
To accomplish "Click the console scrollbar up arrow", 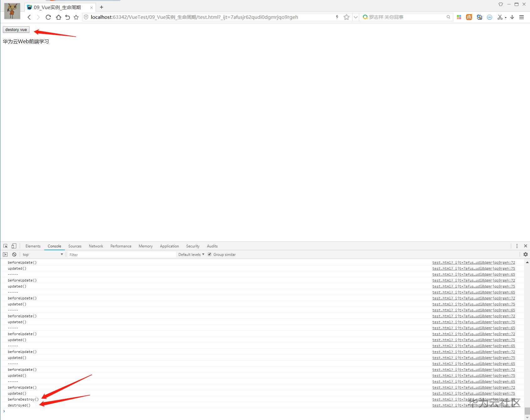I will [527, 262].
